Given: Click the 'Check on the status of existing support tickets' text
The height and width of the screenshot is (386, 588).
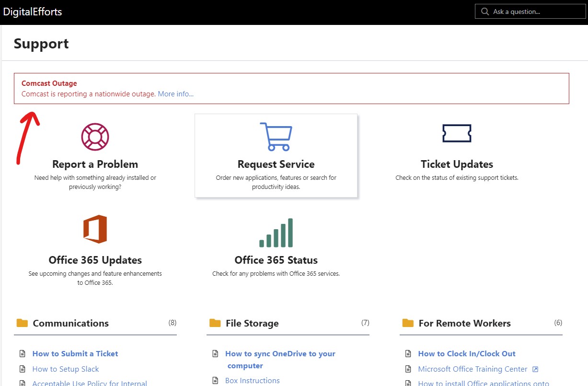Looking at the screenshot, I should click(x=457, y=178).
